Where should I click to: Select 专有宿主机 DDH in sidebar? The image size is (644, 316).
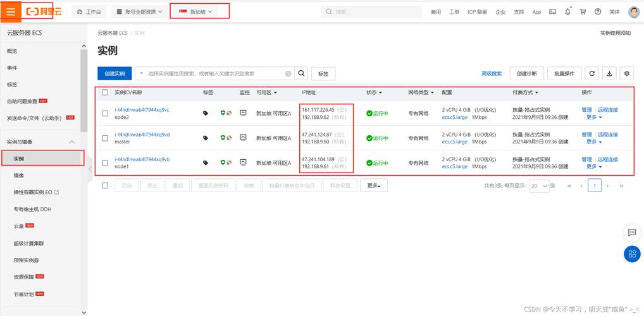pyautogui.click(x=32, y=209)
